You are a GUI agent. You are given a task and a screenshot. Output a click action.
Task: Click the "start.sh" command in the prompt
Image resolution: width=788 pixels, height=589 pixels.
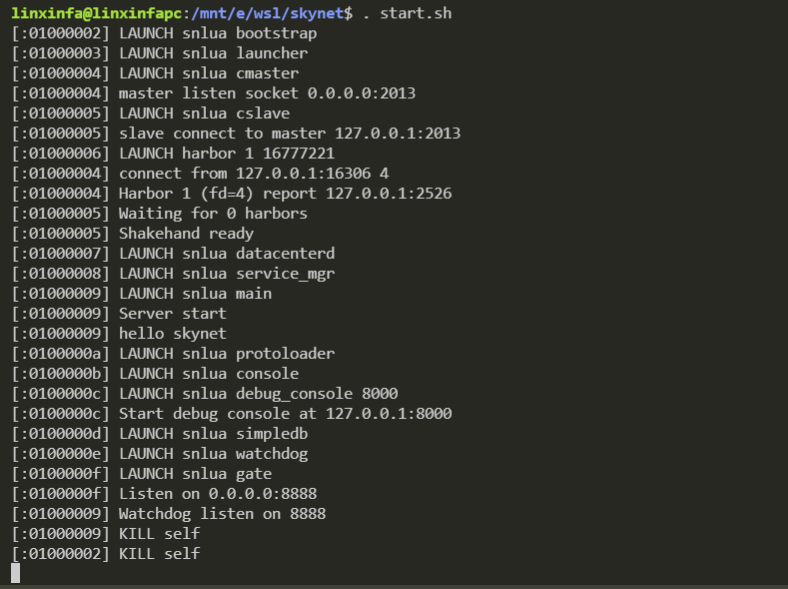420,13
